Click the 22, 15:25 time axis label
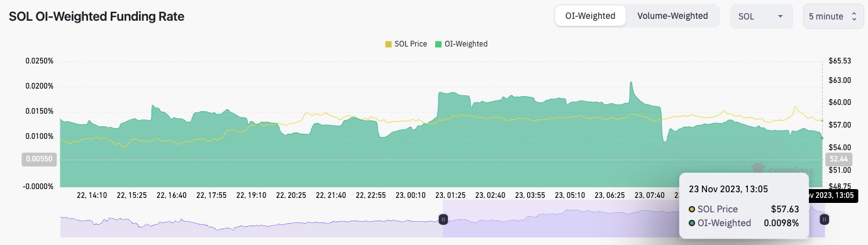This screenshot has width=868, height=245. 132,195
